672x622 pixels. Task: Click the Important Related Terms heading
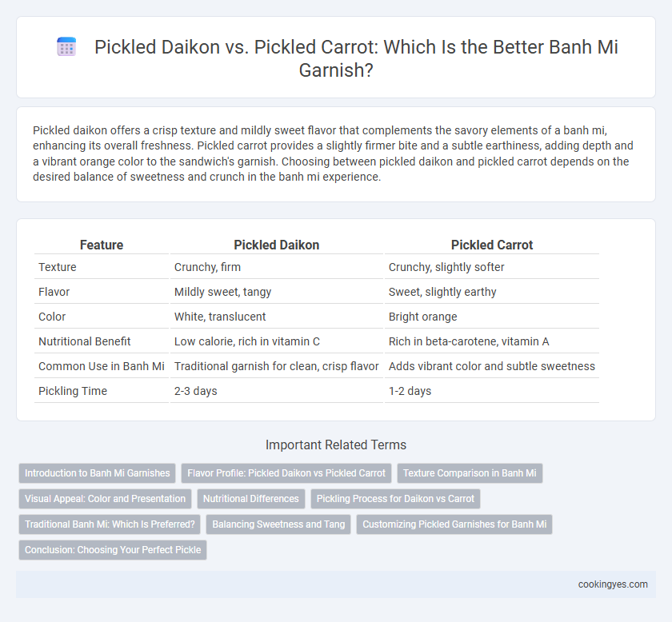point(336,445)
